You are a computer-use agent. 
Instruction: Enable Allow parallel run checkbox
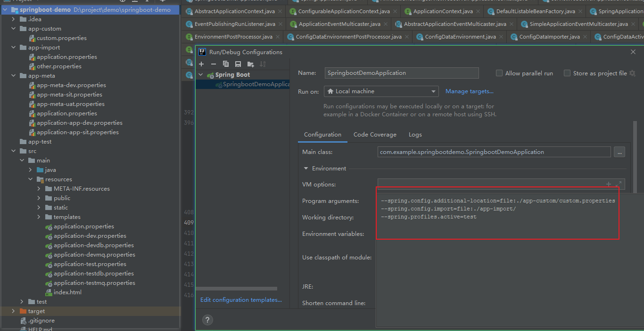click(499, 73)
